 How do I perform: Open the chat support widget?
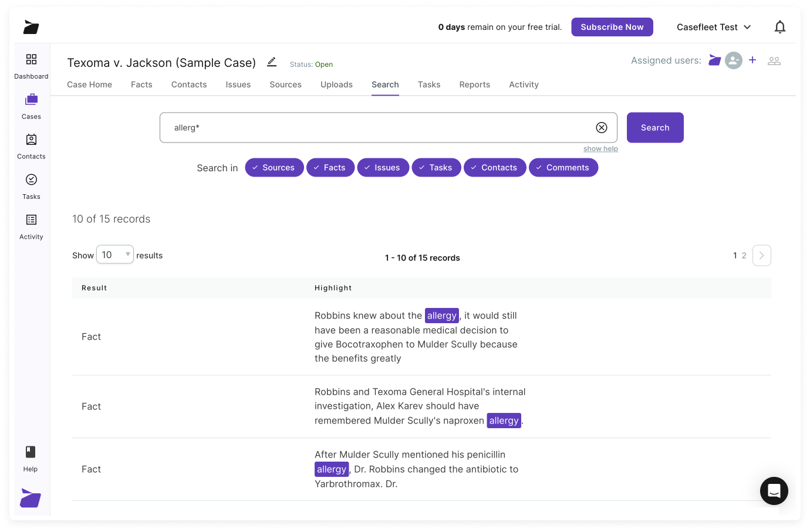tap(774, 491)
